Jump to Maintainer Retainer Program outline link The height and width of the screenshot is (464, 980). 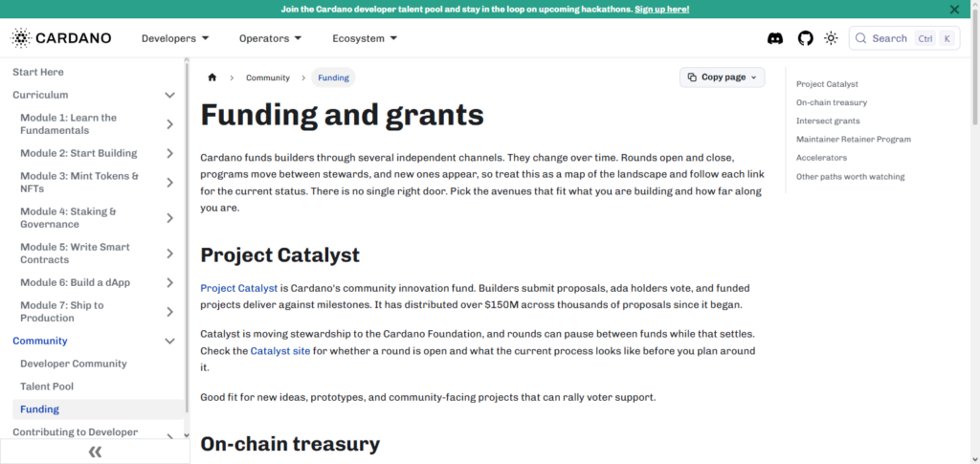(x=853, y=140)
